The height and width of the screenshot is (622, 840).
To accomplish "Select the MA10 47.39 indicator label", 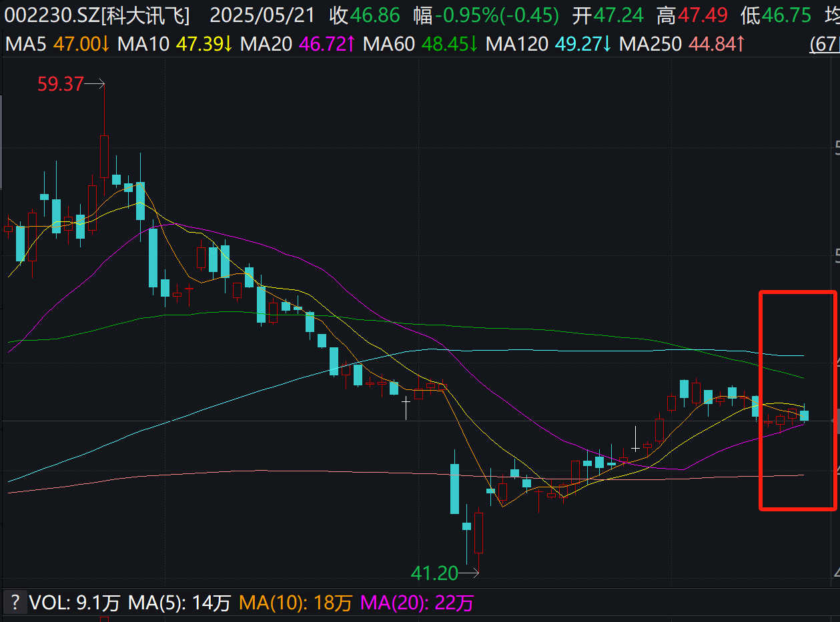I will [175, 45].
